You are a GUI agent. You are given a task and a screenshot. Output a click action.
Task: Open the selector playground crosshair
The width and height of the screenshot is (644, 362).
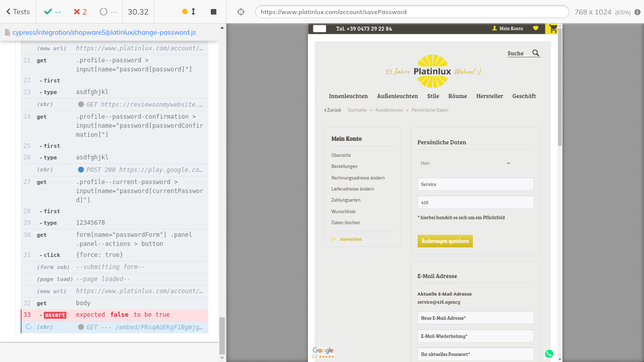tap(241, 12)
